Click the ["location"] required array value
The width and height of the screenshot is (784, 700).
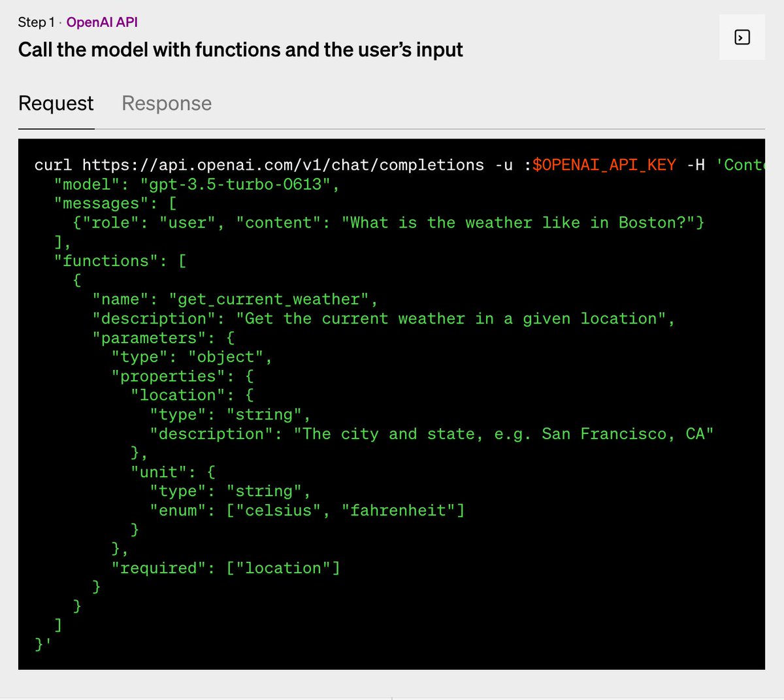(x=283, y=568)
